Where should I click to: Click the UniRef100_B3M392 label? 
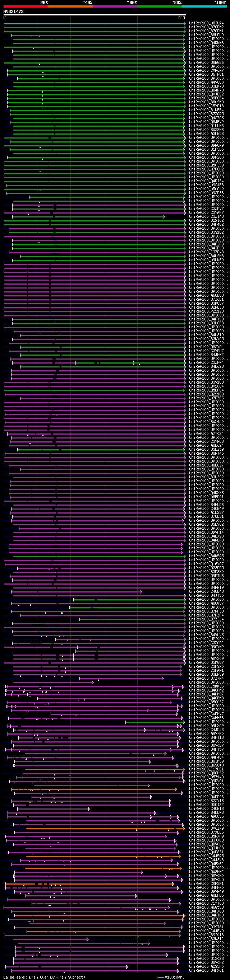206,478
